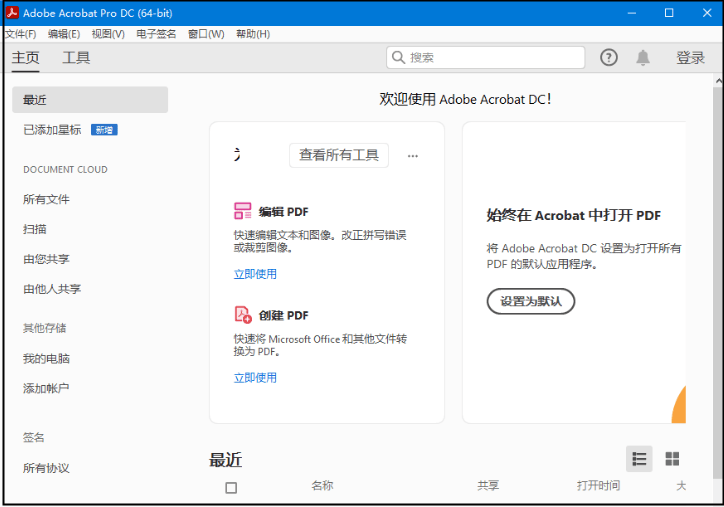
Task: Switch to thumbnail grid view
Action: click(x=672, y=459)
